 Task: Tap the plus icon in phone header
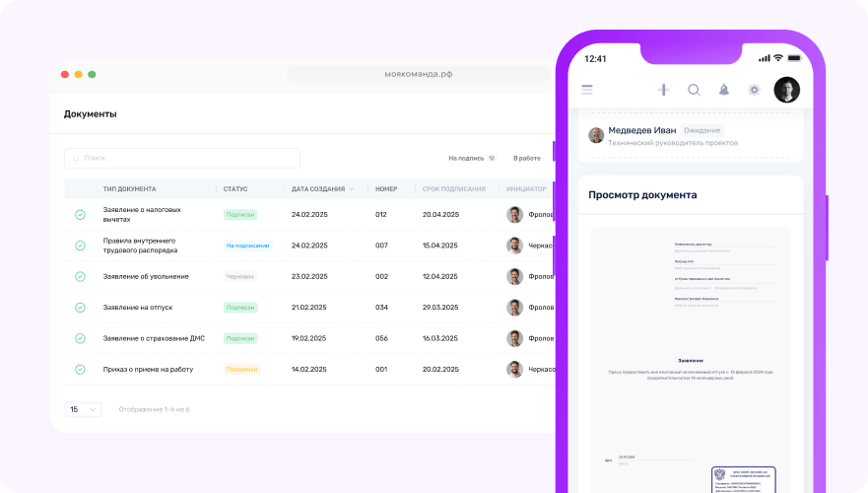pos(664,90)
